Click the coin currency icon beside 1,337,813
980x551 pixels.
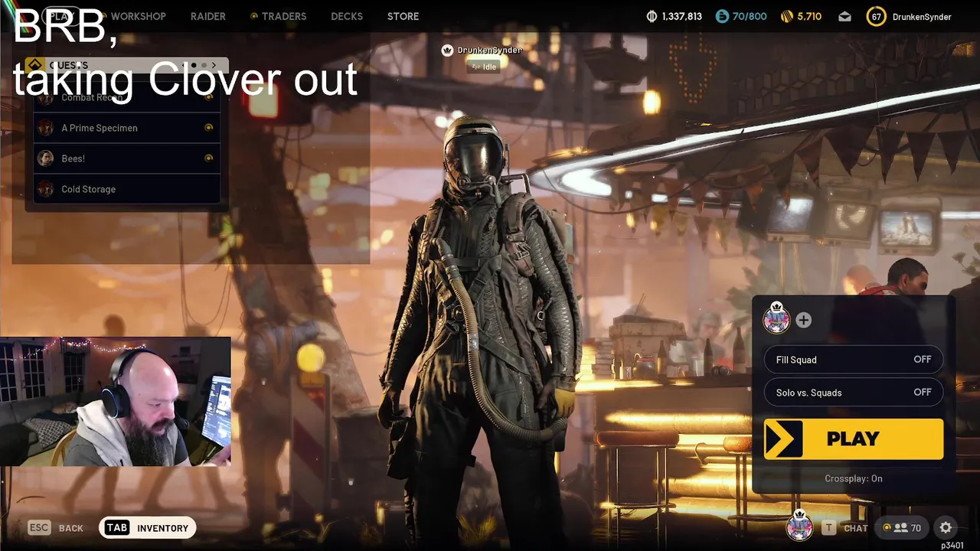(652, 16)
